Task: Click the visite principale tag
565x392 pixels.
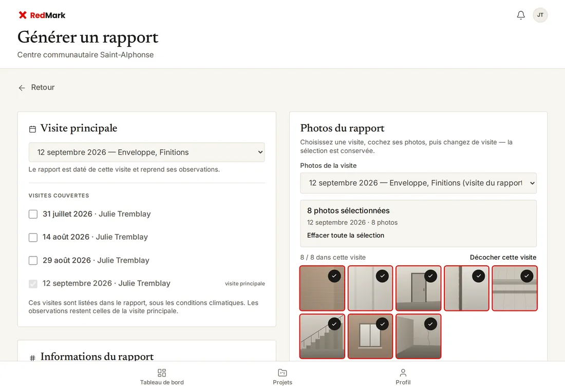Action: [x=245, y=284]
